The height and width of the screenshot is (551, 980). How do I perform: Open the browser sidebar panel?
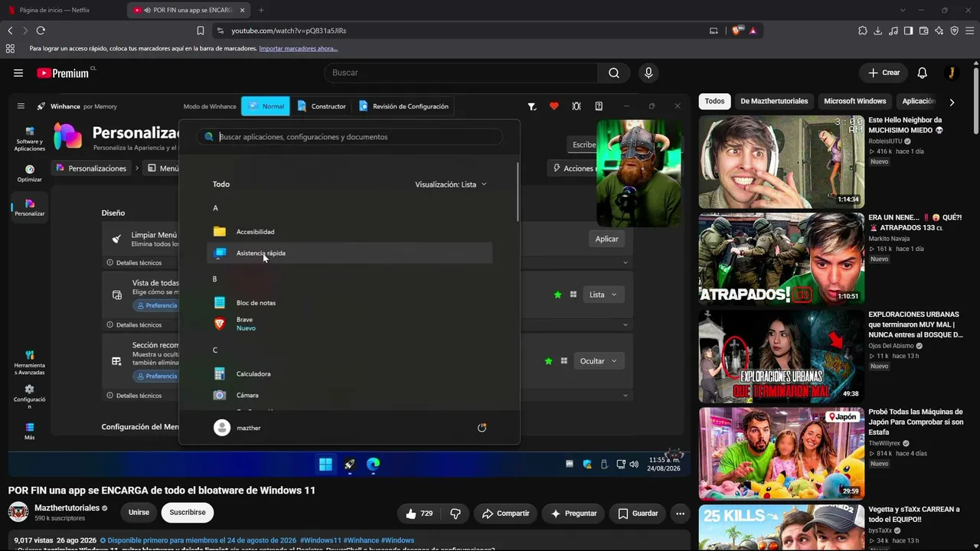pyautogui.click(x=908, y=31)
